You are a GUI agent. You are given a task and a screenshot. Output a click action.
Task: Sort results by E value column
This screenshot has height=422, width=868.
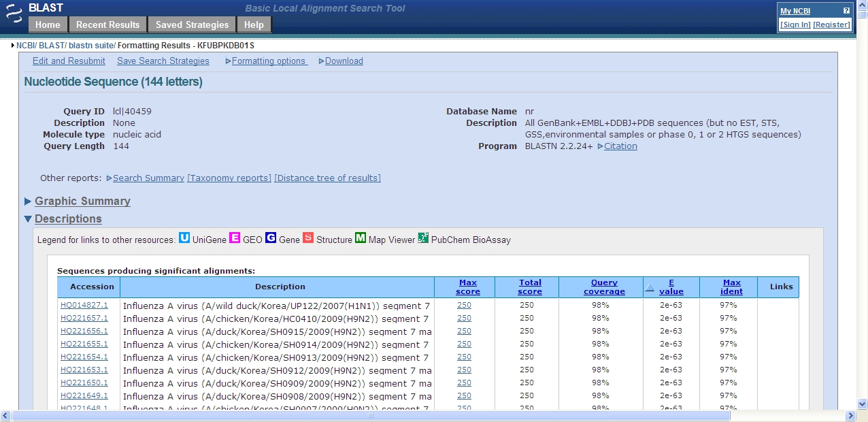pyautogui.click(x=671, y=287)
